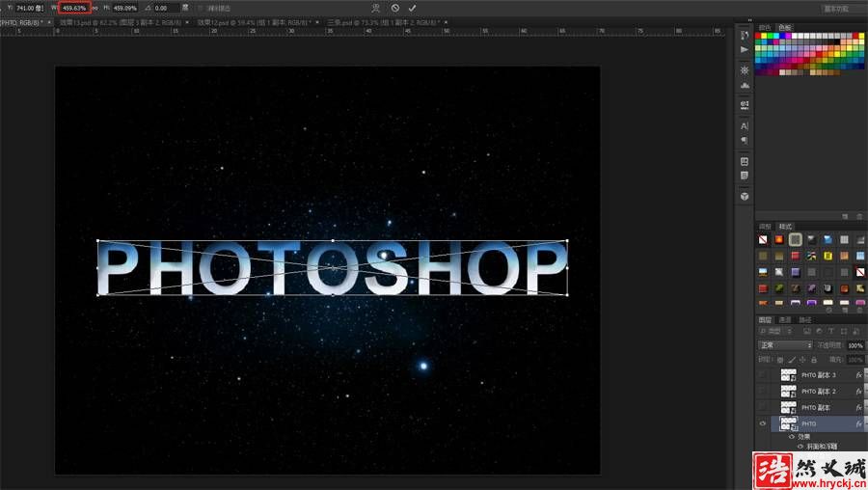868x490 pixels.
Task: Hide the 效果 effects eye on PHTO layer
Action: pos(792,437)
